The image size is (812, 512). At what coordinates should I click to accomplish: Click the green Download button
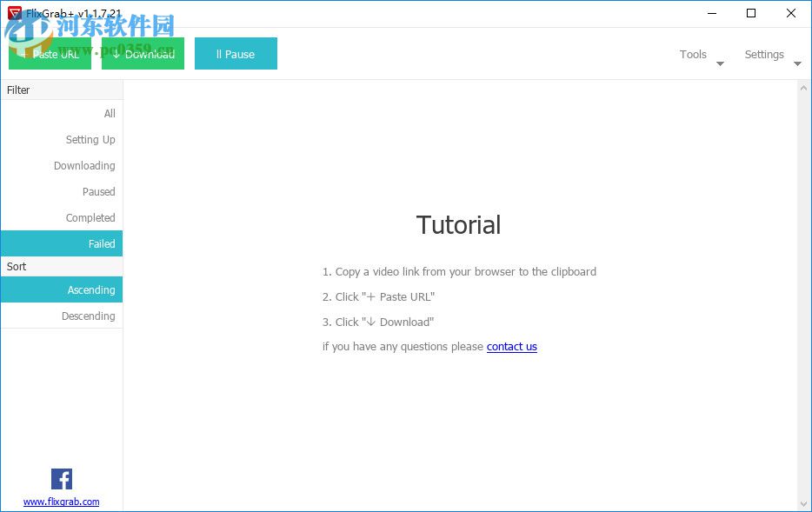(x=143, y=53)
